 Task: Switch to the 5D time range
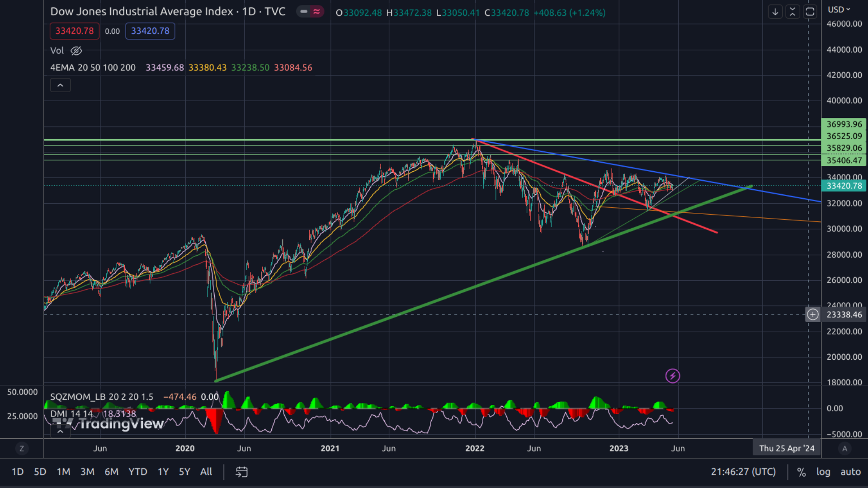(x=40, y=472)
